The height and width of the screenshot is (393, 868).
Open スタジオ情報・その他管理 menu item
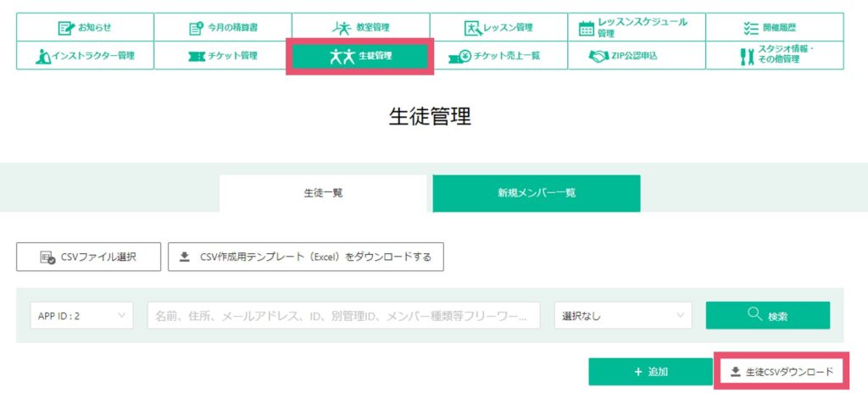click(775, 55)
